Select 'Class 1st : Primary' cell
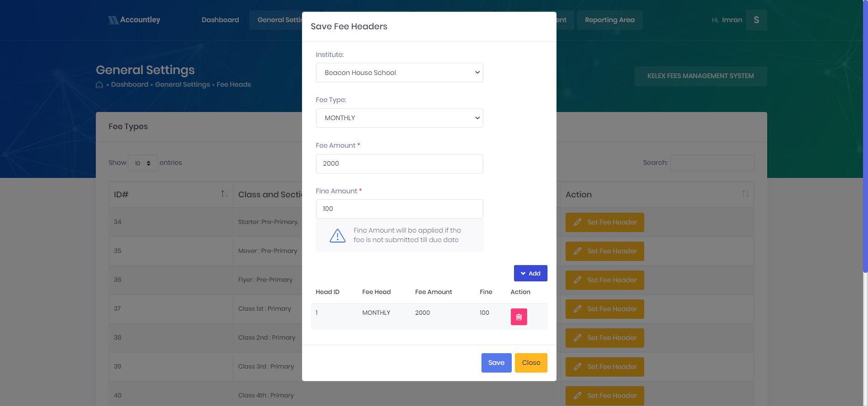 [x=264, y=308]
